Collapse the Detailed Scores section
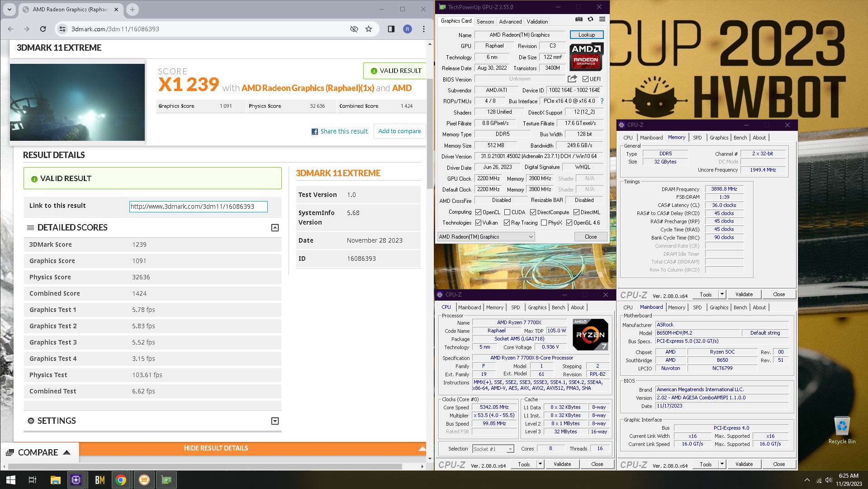Viewport: 868px width, 489px height. (275, 228)
